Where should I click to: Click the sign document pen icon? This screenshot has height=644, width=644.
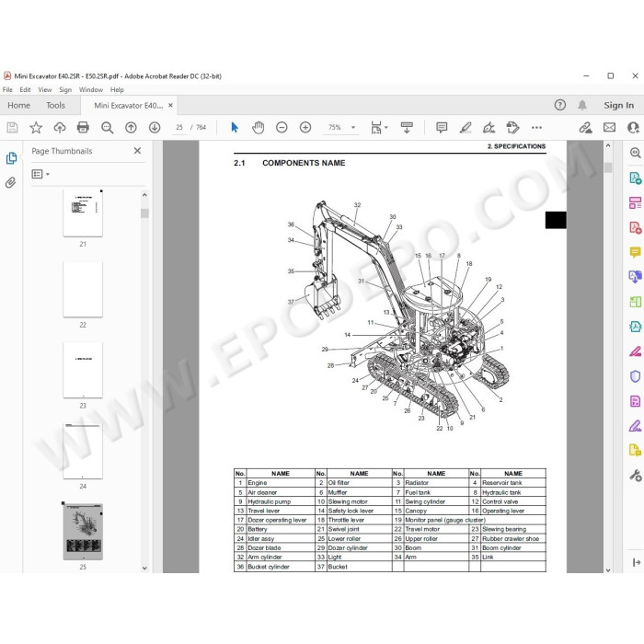click(489, 128)
